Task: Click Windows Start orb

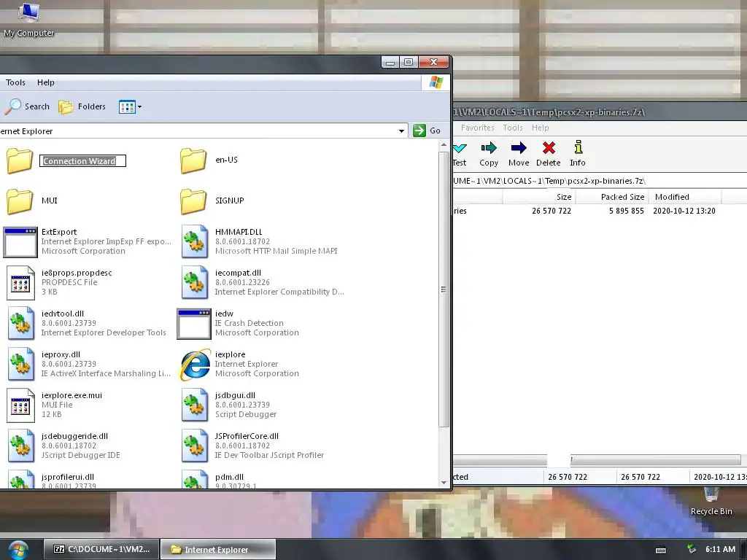Action: (18, 550)
